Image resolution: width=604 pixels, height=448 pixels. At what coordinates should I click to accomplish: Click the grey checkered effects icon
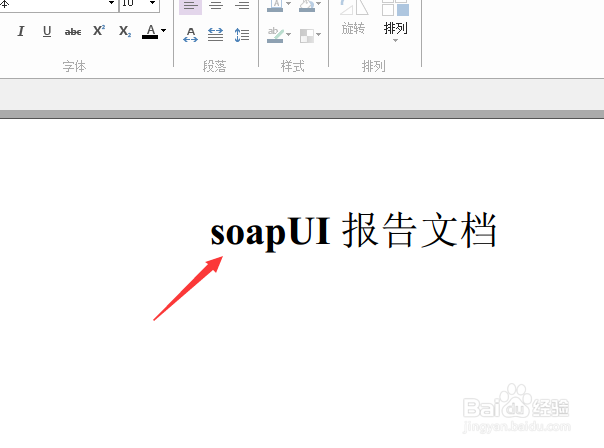307,35
